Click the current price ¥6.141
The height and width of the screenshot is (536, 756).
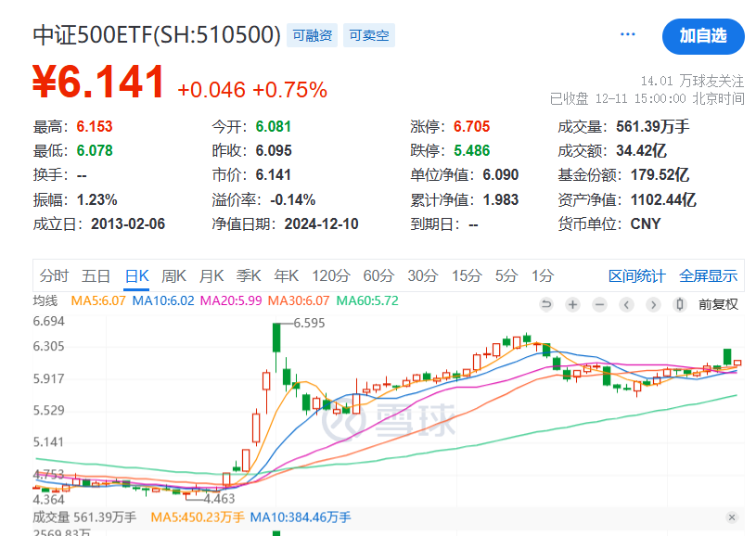(x=98, y=82)
